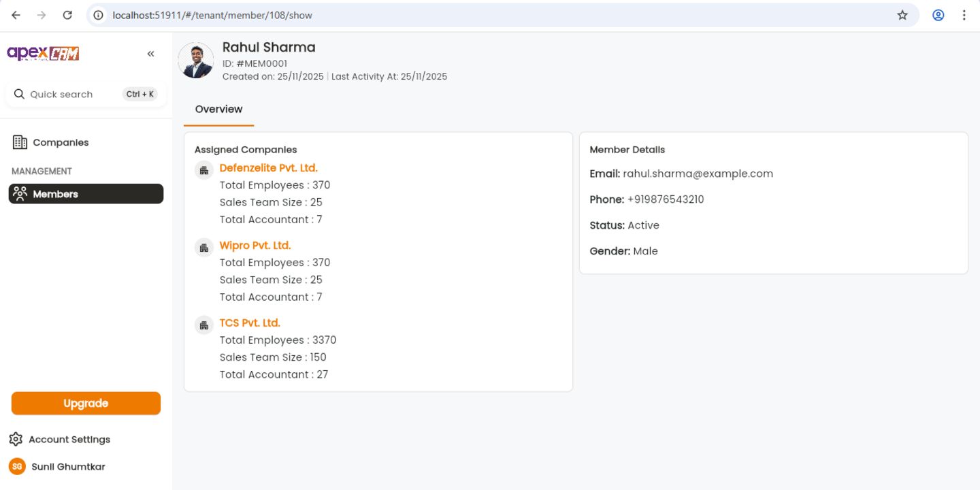Open the Defenzelite Pvt. Ltd. link
Screen dimensions: 980x490
[x=268, y=168]
